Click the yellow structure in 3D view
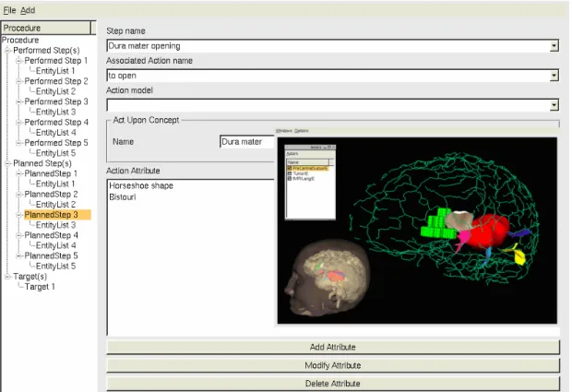The width and height of the screenshot is (572, 392). click(x=518, y=255)
